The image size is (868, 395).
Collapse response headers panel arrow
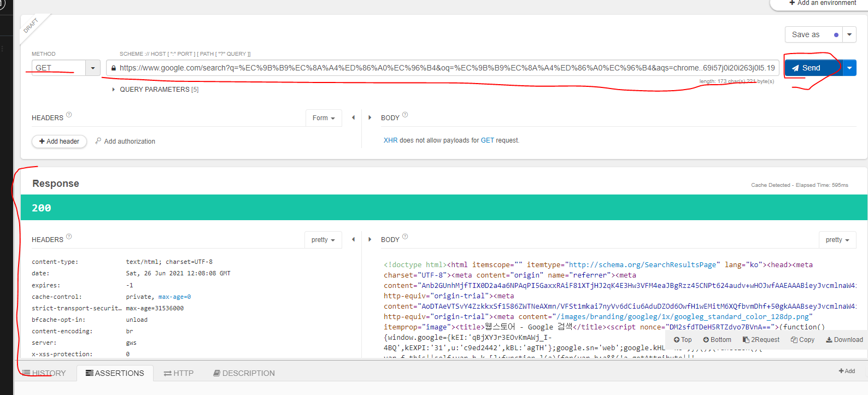point(353,239)
